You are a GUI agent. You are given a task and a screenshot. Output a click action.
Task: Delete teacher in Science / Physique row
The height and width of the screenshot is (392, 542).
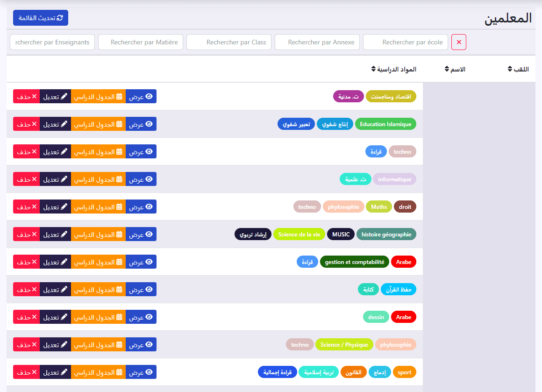coord(27,344)
